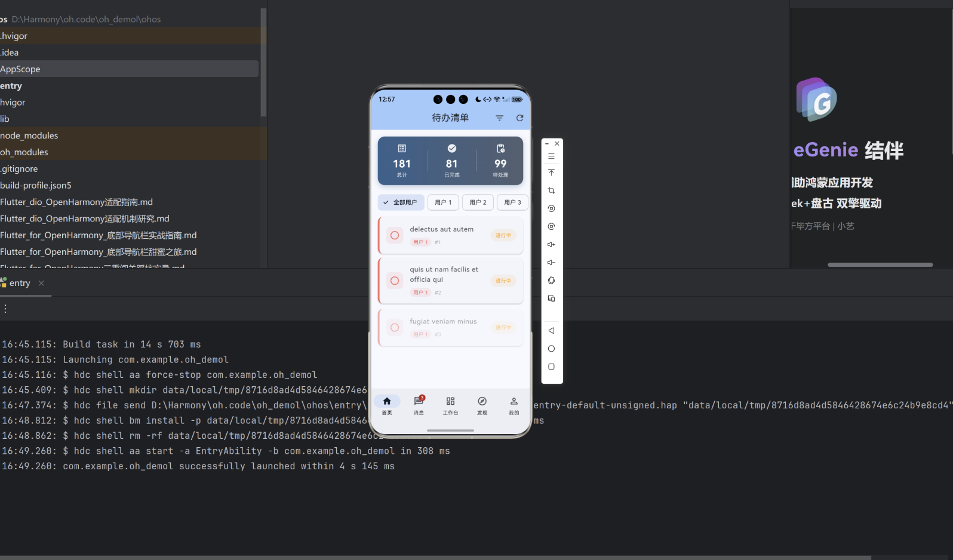Image resolution: width=953 pixels, height=560 pixels.
Task: Switch to 我的 bottom navigation tab
Action: point(514,405)
